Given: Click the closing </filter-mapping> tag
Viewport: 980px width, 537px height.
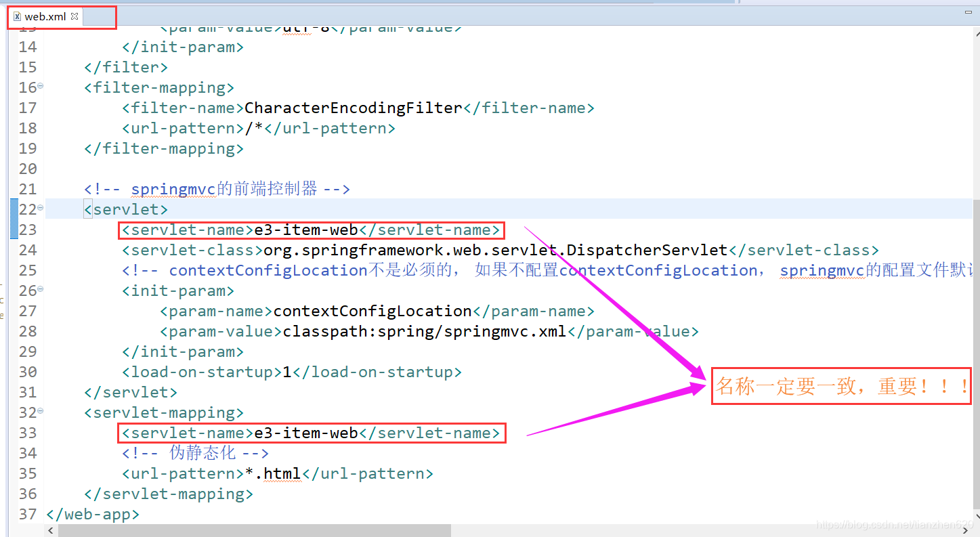Looking at the screenshot, I should coord(164,148).
